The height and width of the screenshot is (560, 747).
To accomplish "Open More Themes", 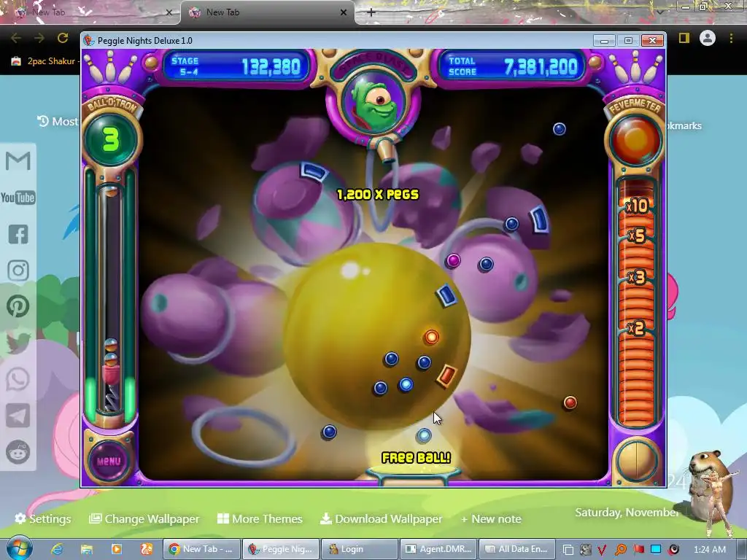I will tap(260, 518).
